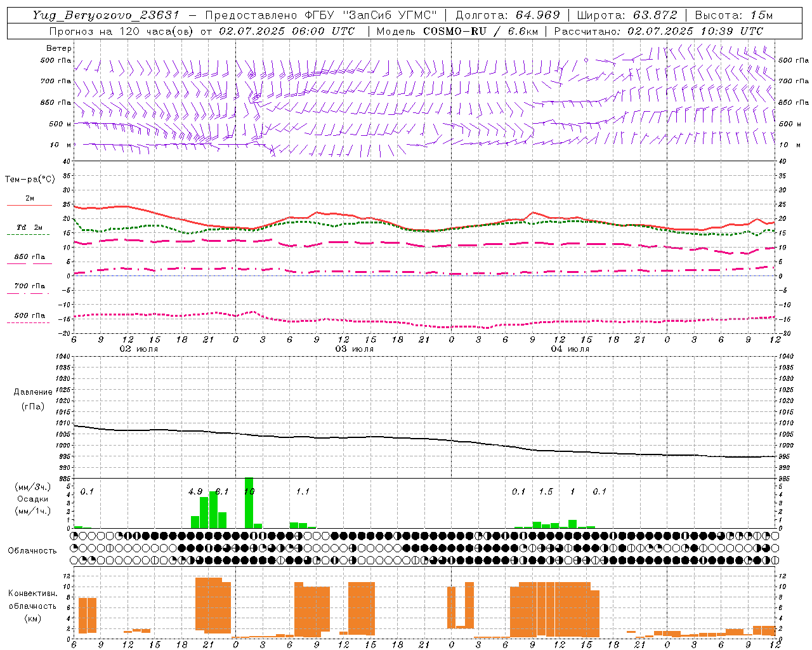Image resolution: width=812 pixels, height=650 pixels.
Task: Click the Рассчитано: 02.07.2025 10:39 UTC timestamp
Action: pyautogui.click(x=658, y=31)
